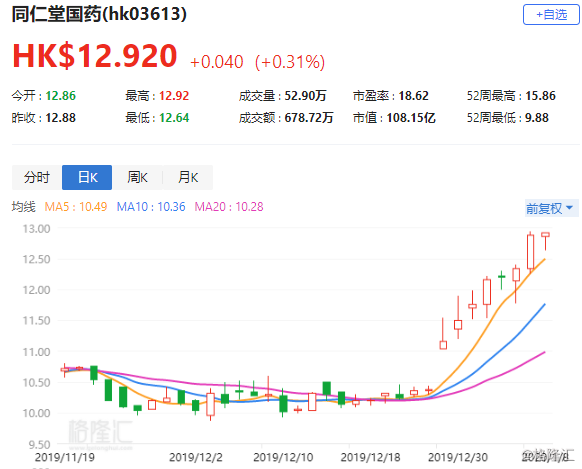Click MA5 : 10.49 indicator label

pos(76,207)
